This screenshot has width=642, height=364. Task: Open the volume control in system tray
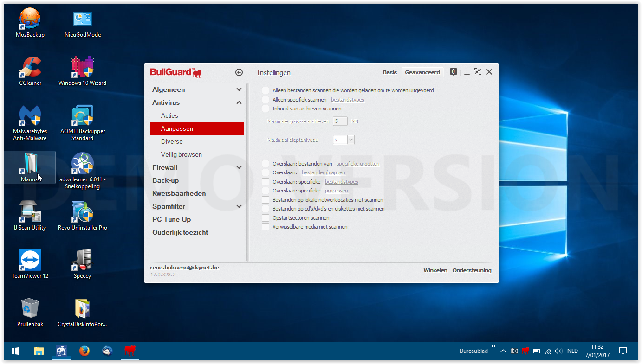pyautogui.click(x=558, y=351)
